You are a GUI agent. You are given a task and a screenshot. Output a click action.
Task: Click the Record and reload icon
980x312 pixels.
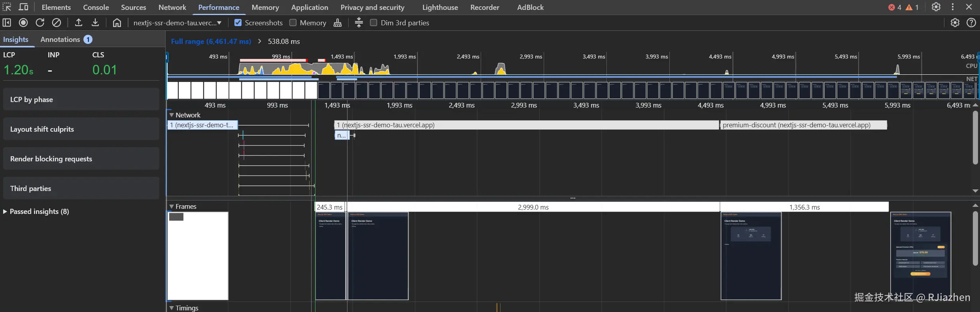click(x=40, y=23)
